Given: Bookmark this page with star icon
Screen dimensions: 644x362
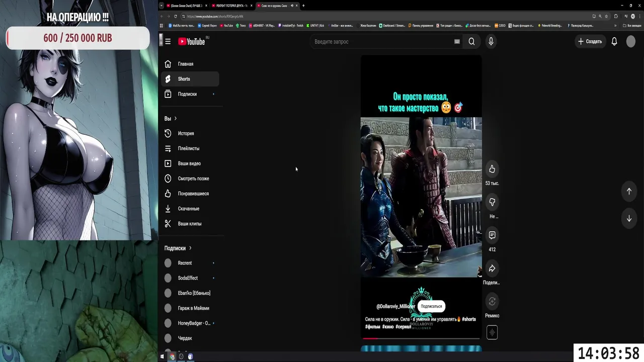Looking at the screenshot, I should point(606,16).
